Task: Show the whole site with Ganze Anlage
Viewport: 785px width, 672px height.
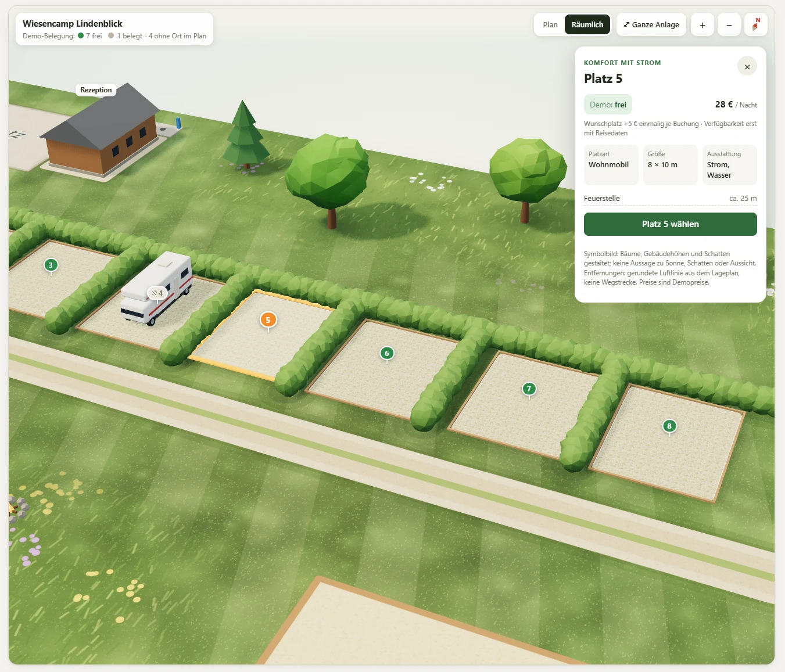Action: pyautogui.click(x=651, y=25)
